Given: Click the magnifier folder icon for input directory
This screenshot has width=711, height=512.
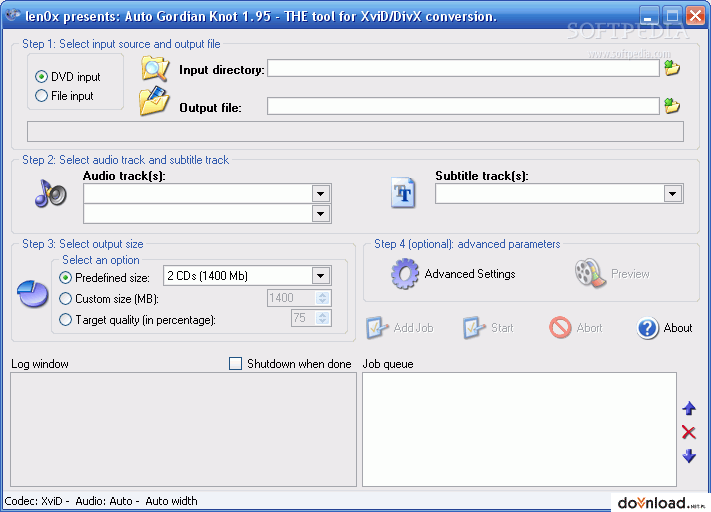Looking at the screenshot, I should tap(155, 68).
